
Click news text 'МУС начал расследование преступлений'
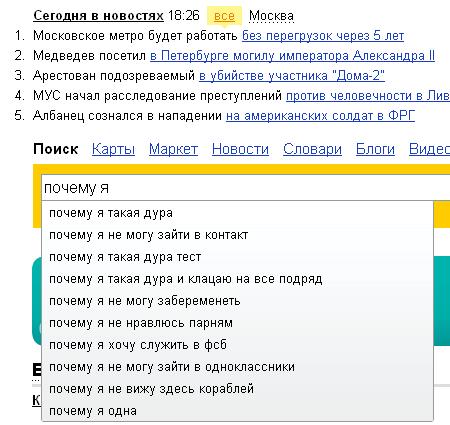(158, 96)
